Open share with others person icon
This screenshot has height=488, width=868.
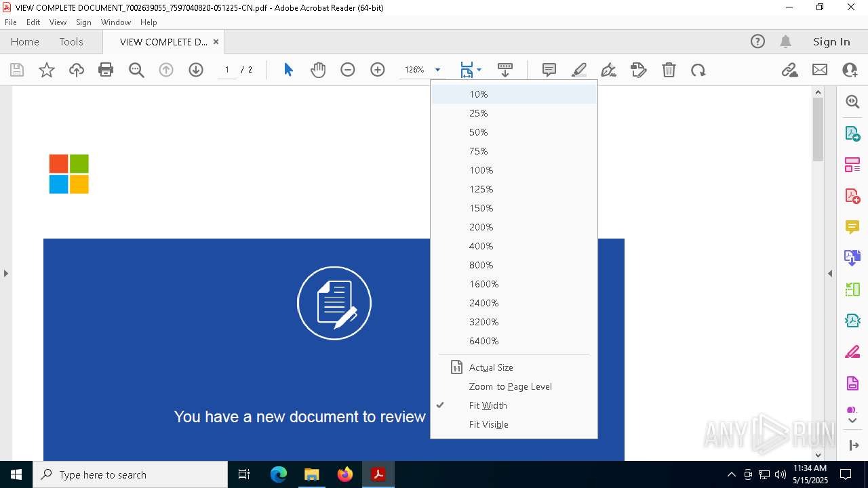(850, 70)
